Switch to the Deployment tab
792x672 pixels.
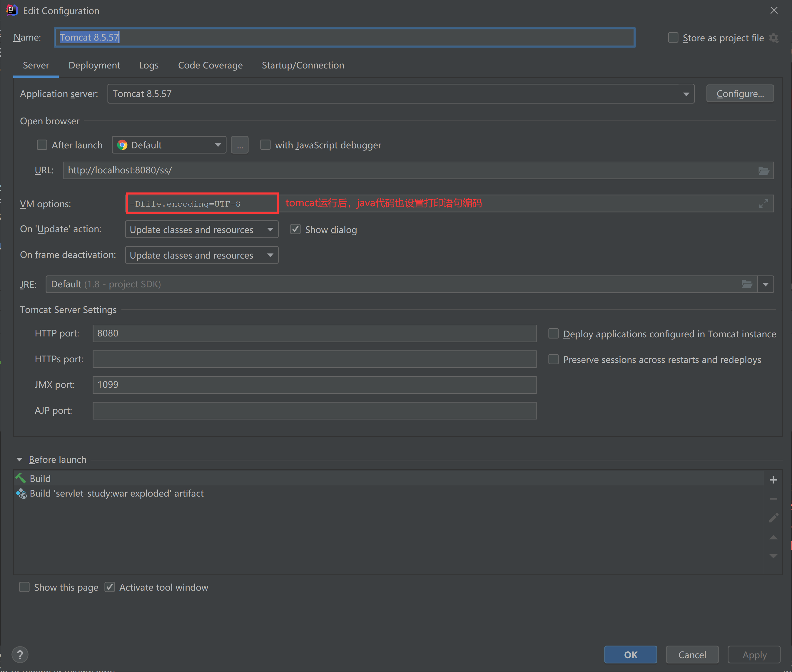point(94,66)
